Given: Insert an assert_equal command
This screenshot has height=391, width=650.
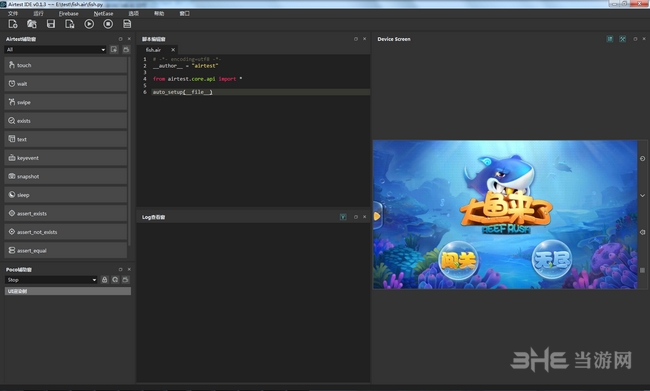Looking at the screenshot, I should [65, 250].
